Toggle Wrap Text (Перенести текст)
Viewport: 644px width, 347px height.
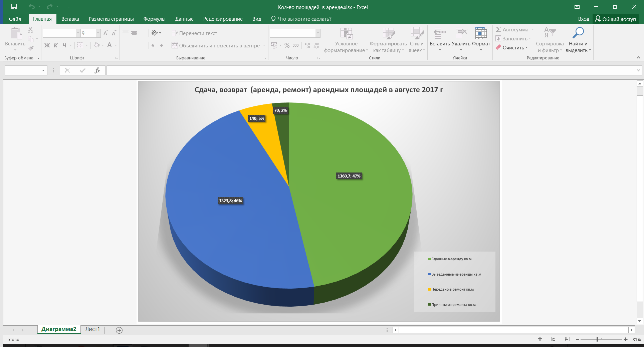click(x=194, y=33)
